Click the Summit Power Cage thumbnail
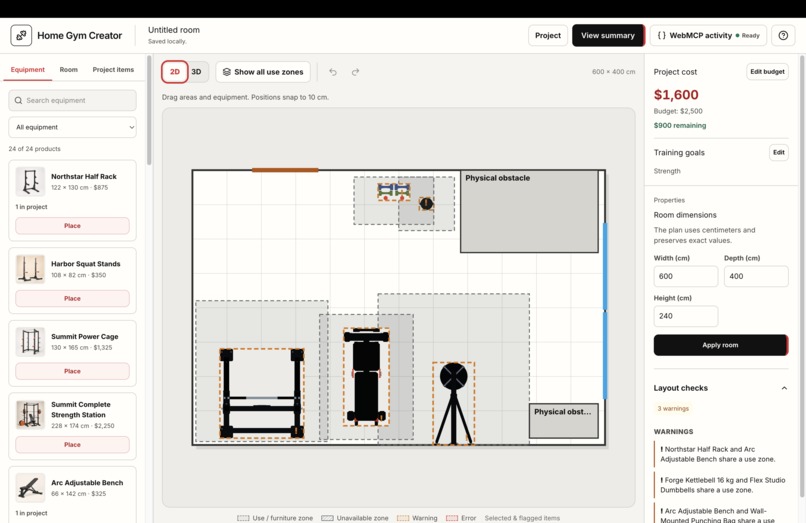The image size is (806, 523). point(30,341)
